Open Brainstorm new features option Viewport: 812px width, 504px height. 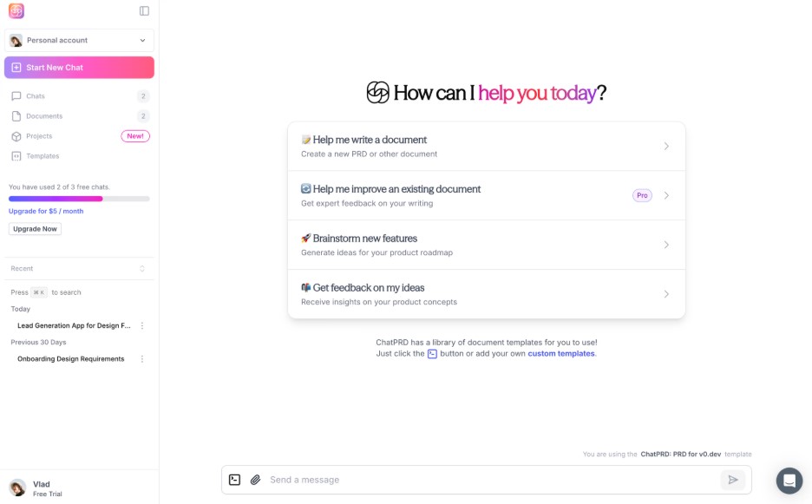tap(486, 245)
